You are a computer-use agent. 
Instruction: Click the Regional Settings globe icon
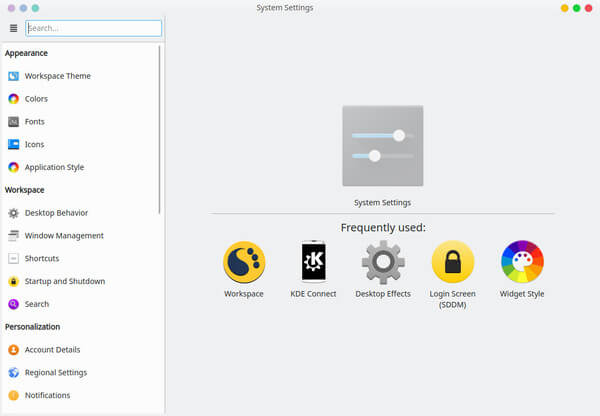tap(13, 372)
